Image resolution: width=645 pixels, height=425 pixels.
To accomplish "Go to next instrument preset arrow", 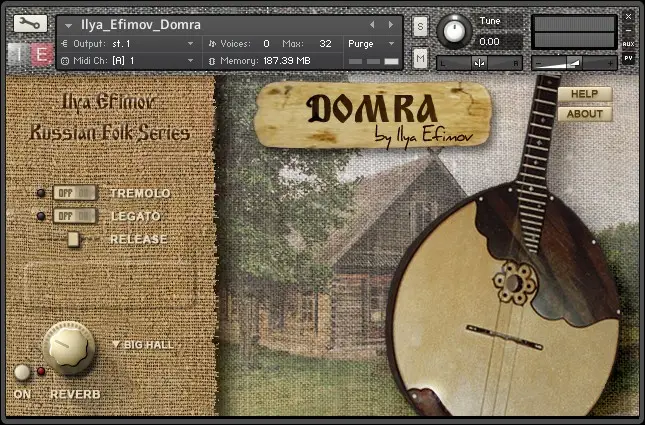I will (391, 25).
